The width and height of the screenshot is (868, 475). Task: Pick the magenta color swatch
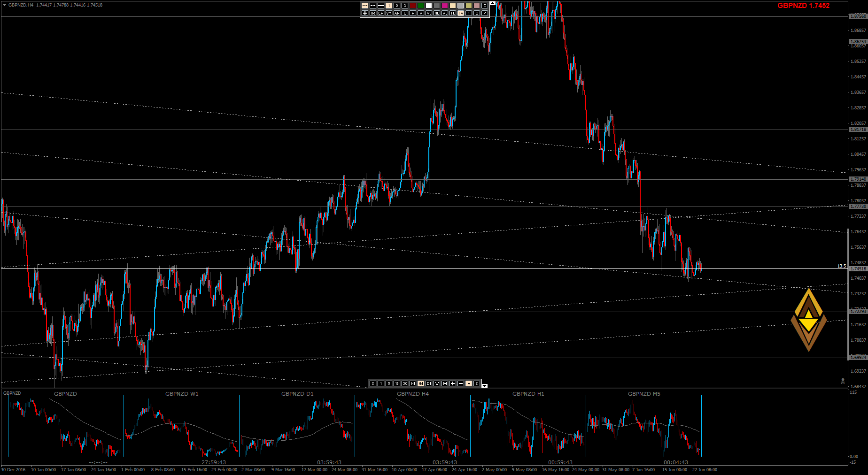[x=445, y=6]
